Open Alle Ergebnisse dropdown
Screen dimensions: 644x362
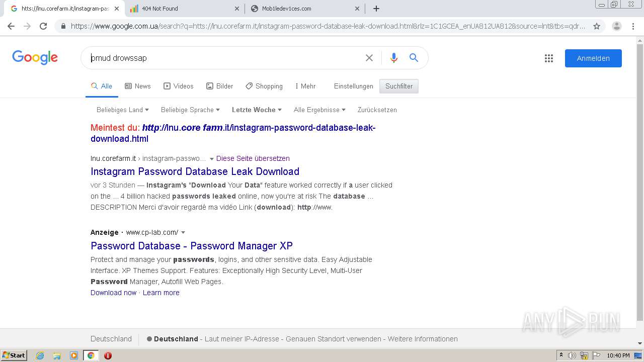tap(319, 110)
